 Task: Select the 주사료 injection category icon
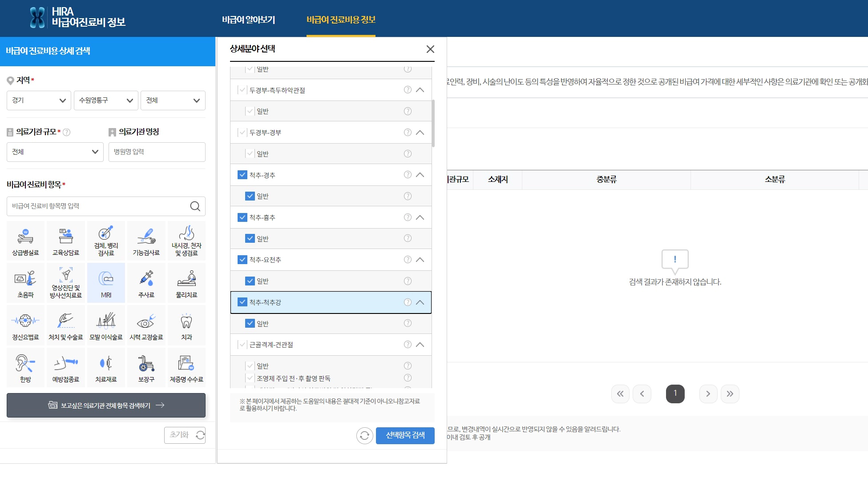[146, 283]
